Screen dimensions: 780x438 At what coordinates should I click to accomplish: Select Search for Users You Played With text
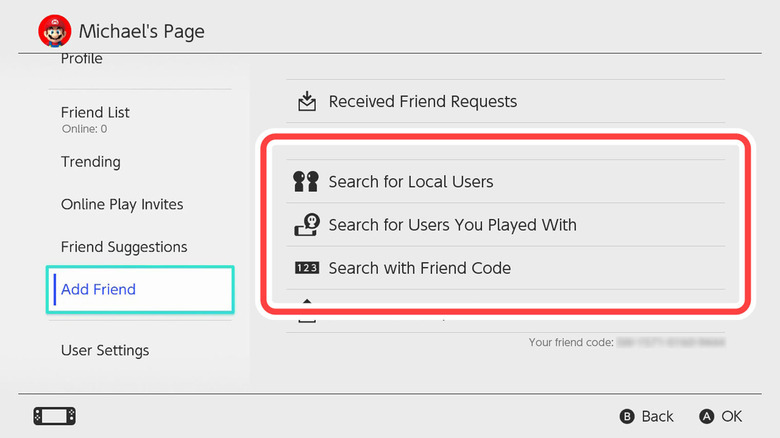click(452, 225)
